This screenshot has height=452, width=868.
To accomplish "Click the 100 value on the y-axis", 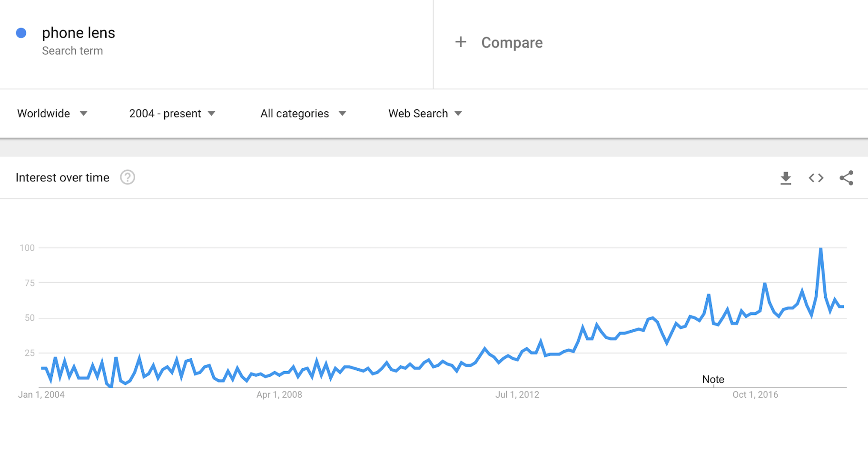I will (27, 248).
